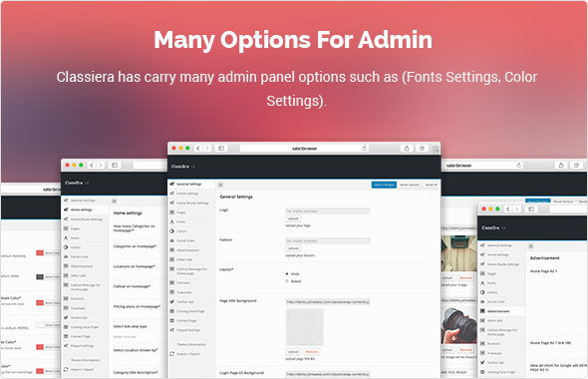Screen dimensions: 588x379
Task: Toggle the sidebar icon in the Advertisement browser window
Action: (531, 209)
